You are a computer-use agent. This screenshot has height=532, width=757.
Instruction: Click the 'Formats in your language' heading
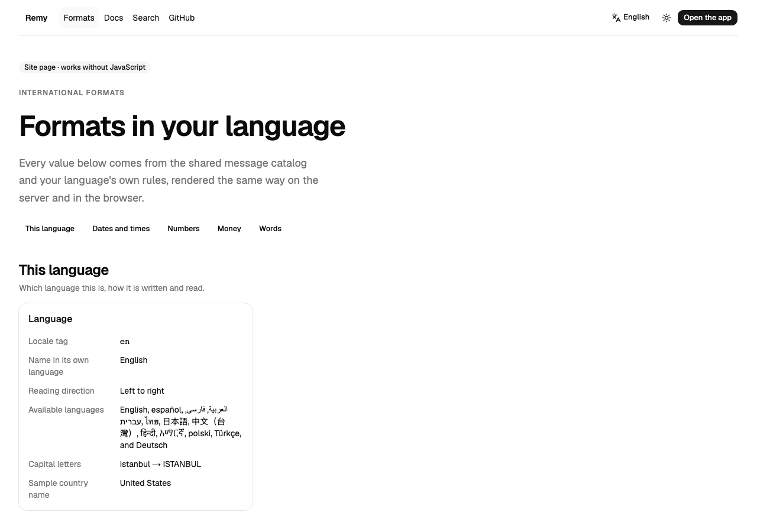pos(182,126)
